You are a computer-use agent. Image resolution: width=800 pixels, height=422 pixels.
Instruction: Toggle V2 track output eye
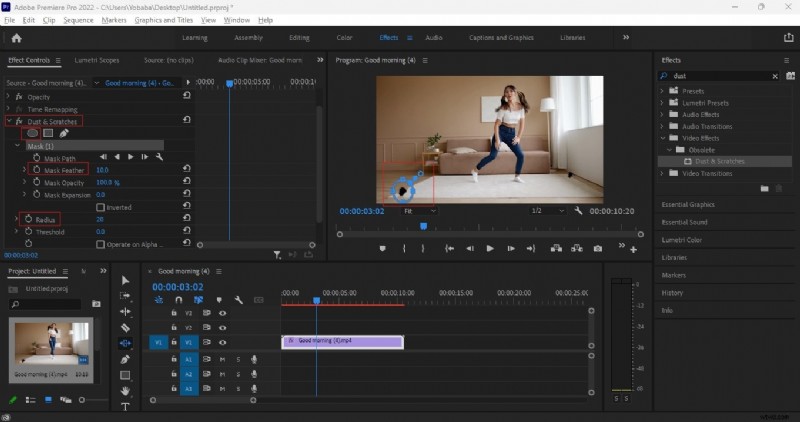pos(222,328)
